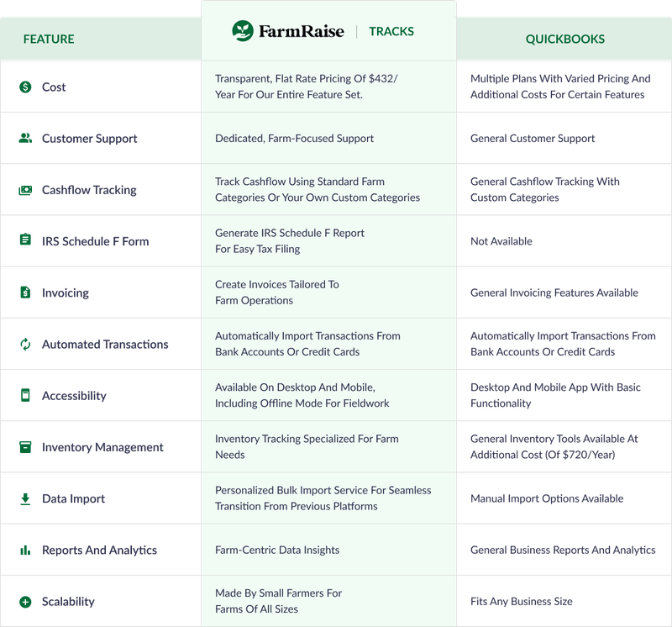Viewport: 672px width, 627px height.
Task: Select the Inventory Management icon
Action: (26, 446)
